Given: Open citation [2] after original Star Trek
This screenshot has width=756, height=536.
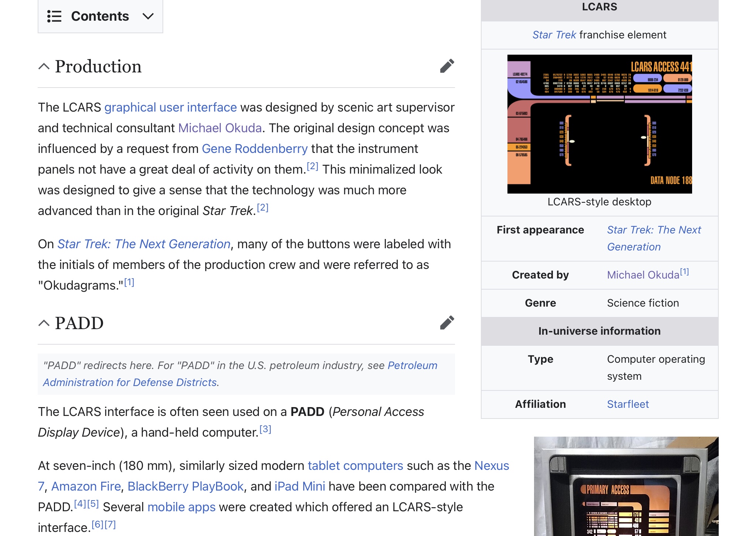Looking at the screenshot, I should point(263,208).
